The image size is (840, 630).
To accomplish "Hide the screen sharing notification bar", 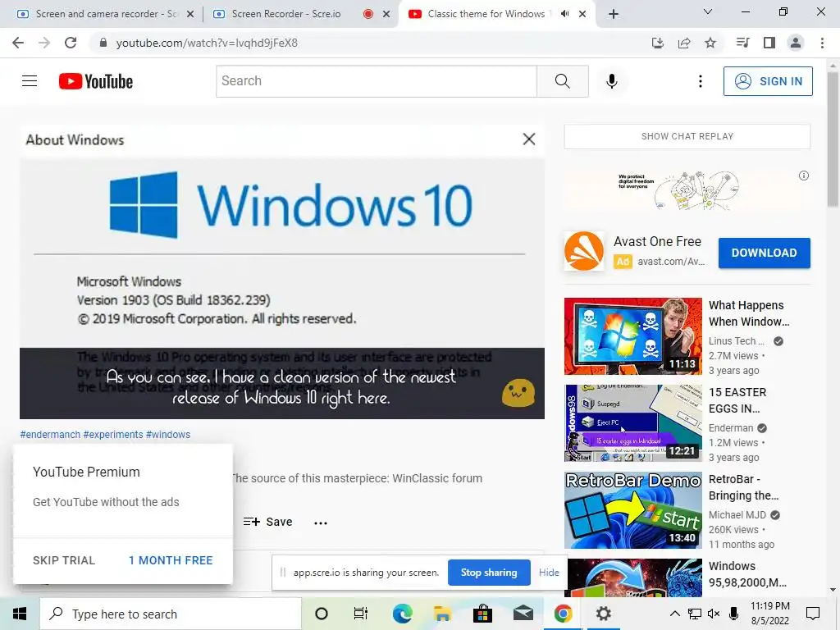I will (x=549, y=573).
